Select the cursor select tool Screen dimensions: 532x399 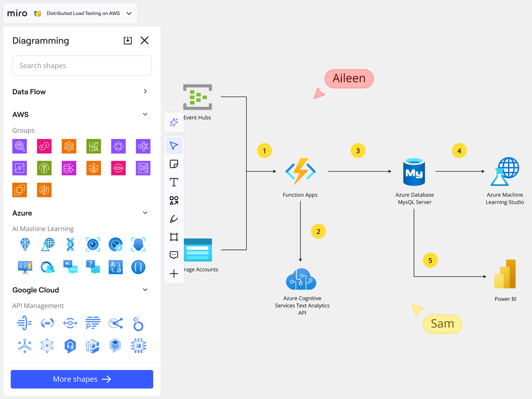click(174, 146)
